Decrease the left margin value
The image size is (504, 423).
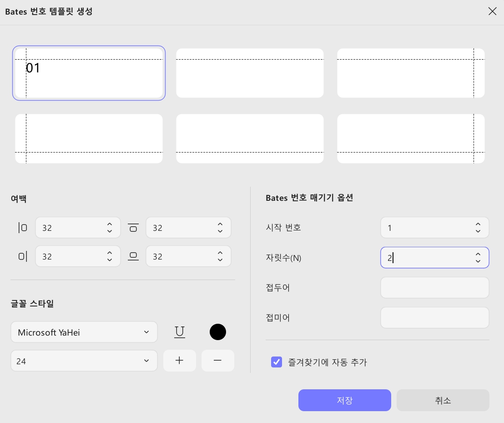pyautogui.click(x=110, y=231)
